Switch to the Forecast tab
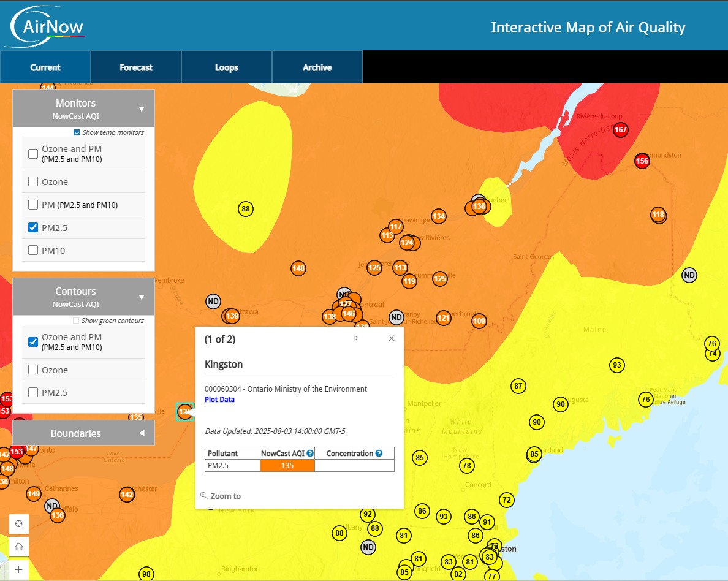 point(136,67)
